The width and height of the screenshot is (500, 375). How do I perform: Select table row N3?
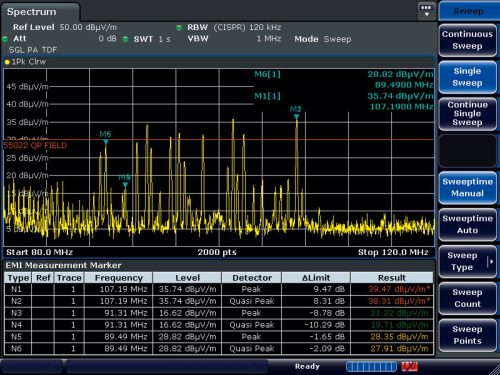coord(219,313)
